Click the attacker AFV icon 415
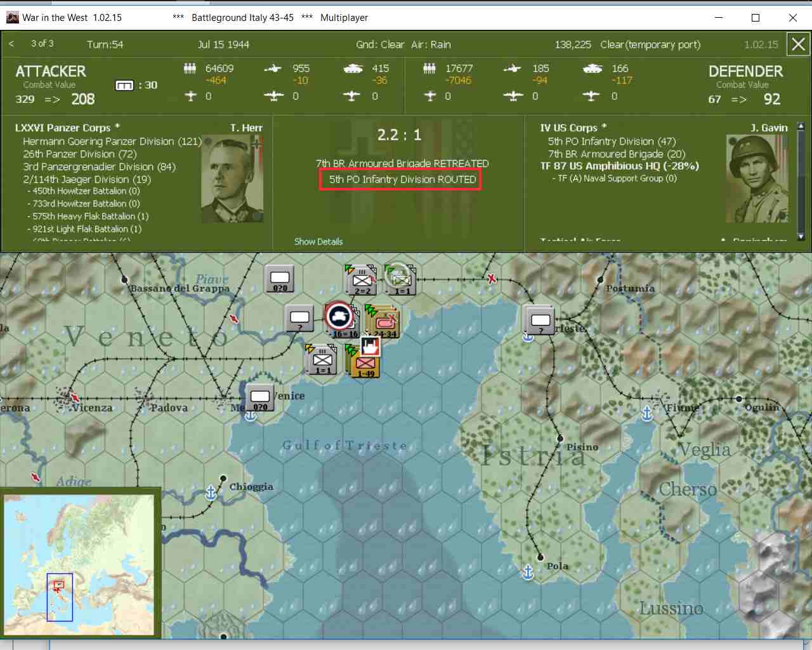Image resolution: width=812 pixels, height=650 pixels. pos(353,69)
